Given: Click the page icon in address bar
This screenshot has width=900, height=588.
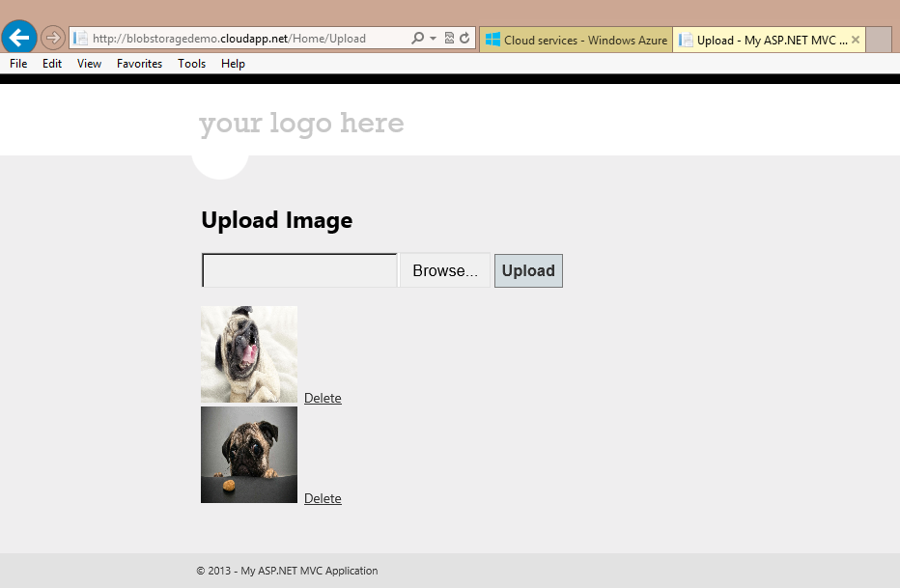Looking at the screenshot, I should click(81, 39).
